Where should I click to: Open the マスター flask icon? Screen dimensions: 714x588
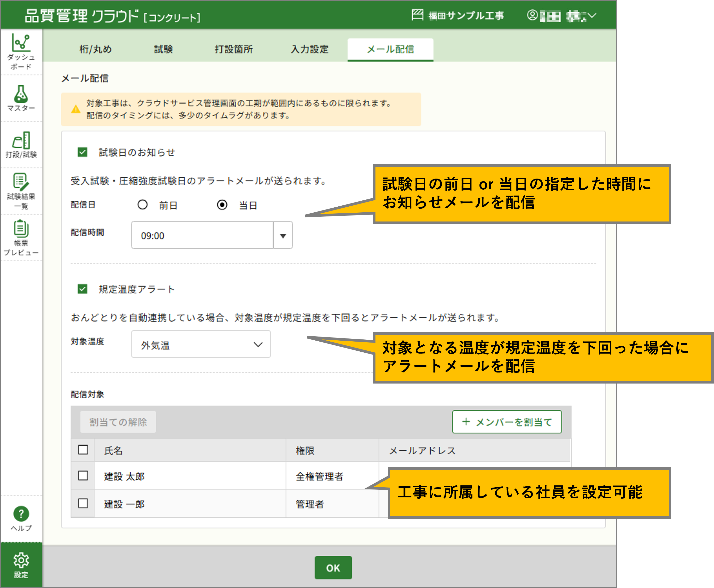click(21, 94)
